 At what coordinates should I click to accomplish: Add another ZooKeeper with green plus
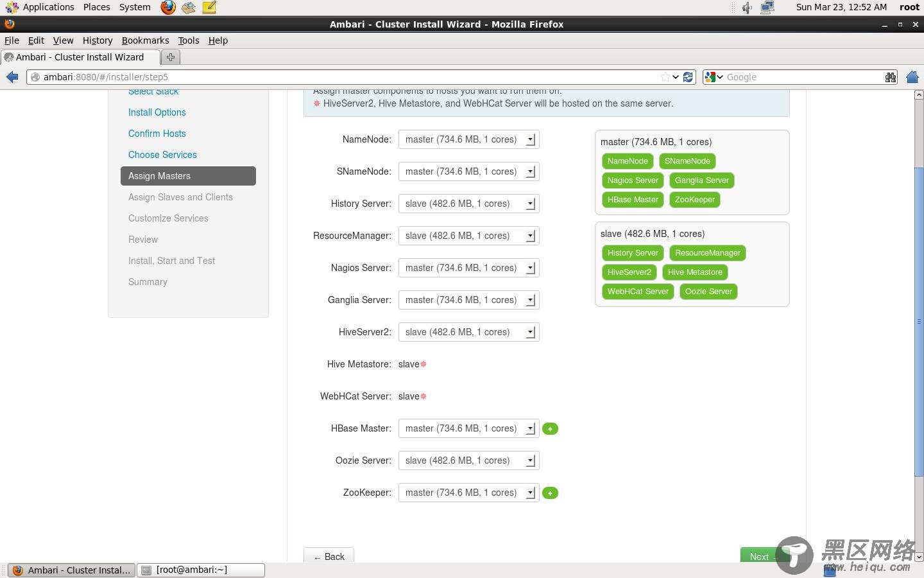(550, 493)
